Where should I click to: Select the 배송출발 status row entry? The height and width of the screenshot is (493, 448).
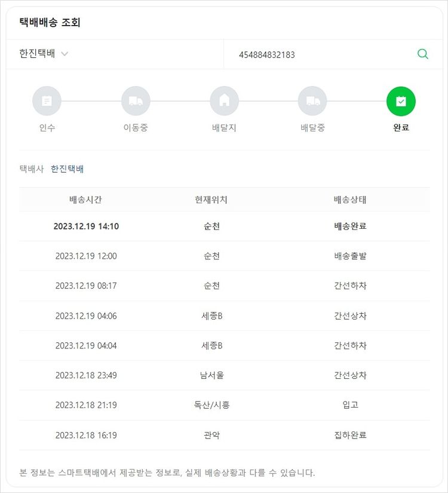pos(350,256)
